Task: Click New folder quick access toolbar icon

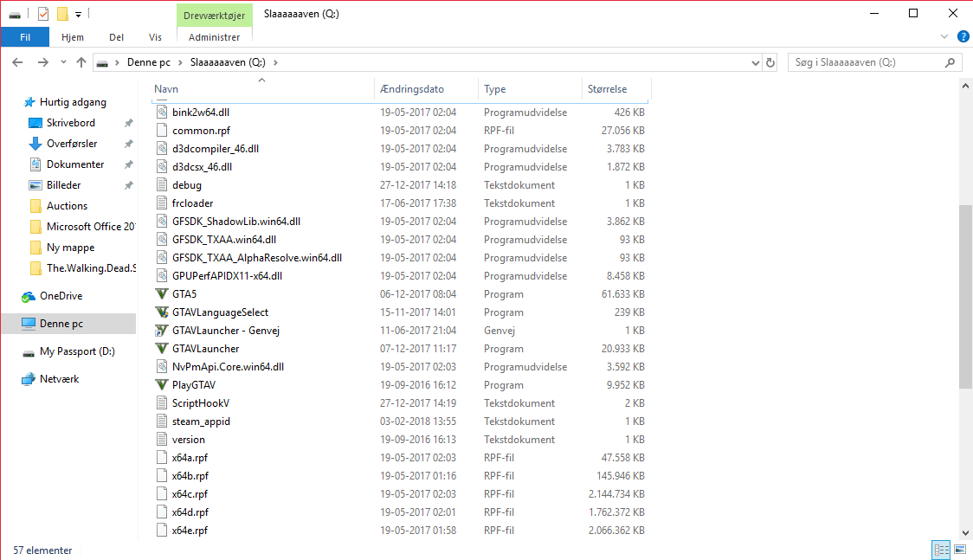Action: click(62, 14)
